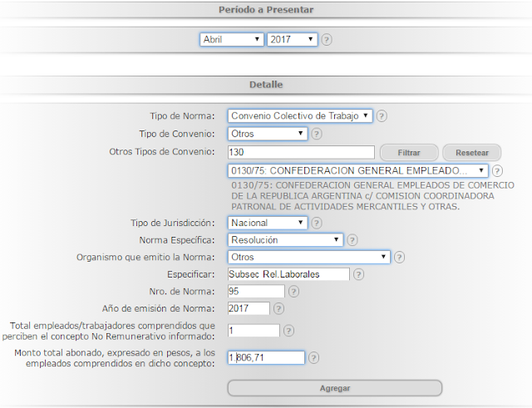The image size is (532, 408).
Task: Click the Otros Tipos de Convenio field
Action: (x=301, y=152)
